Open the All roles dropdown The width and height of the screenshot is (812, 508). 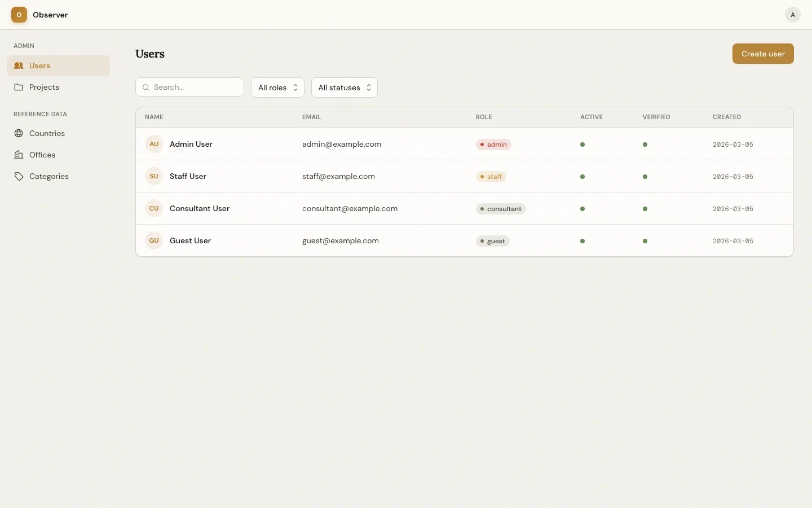[277, 87]
